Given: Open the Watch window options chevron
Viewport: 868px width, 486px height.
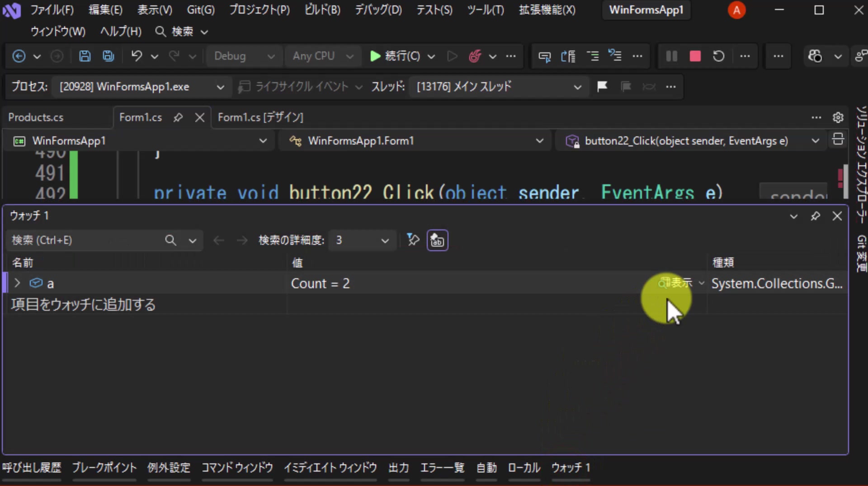Looking at the screenshot, I should coord(793,216).
